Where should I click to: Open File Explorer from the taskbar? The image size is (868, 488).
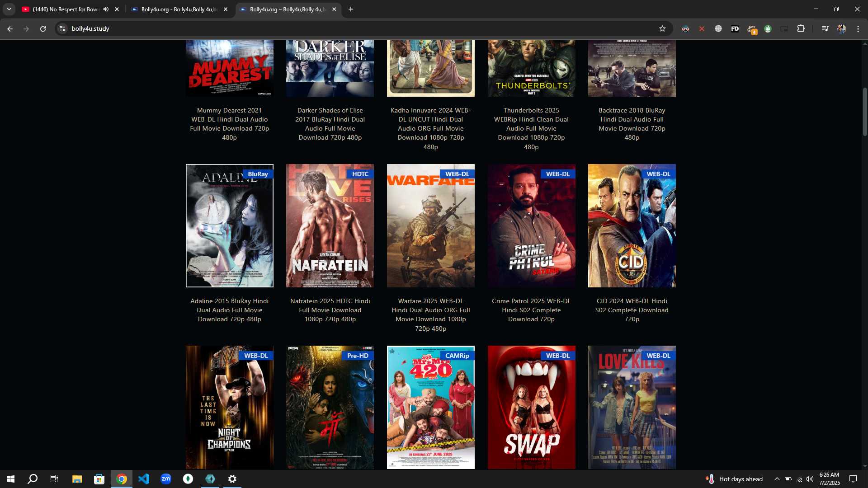pyautogui.click(x=77, y=479)
